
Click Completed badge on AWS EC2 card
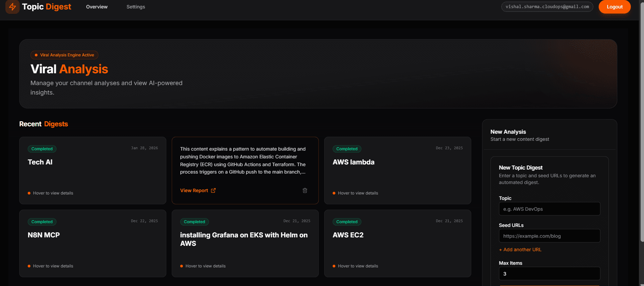pyautogui.click(x=347, y=222)
